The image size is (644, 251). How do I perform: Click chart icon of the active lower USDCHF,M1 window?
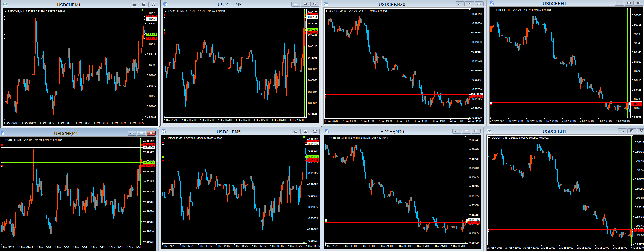click(2, 133)
